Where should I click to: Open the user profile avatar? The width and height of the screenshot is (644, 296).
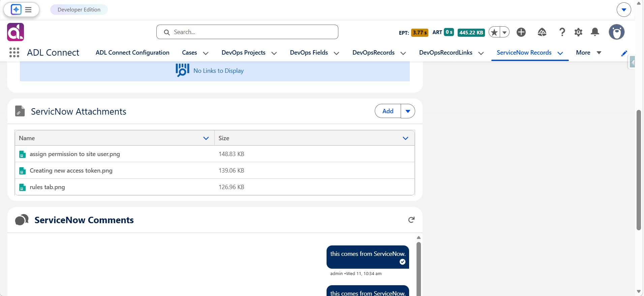[617, 32]
